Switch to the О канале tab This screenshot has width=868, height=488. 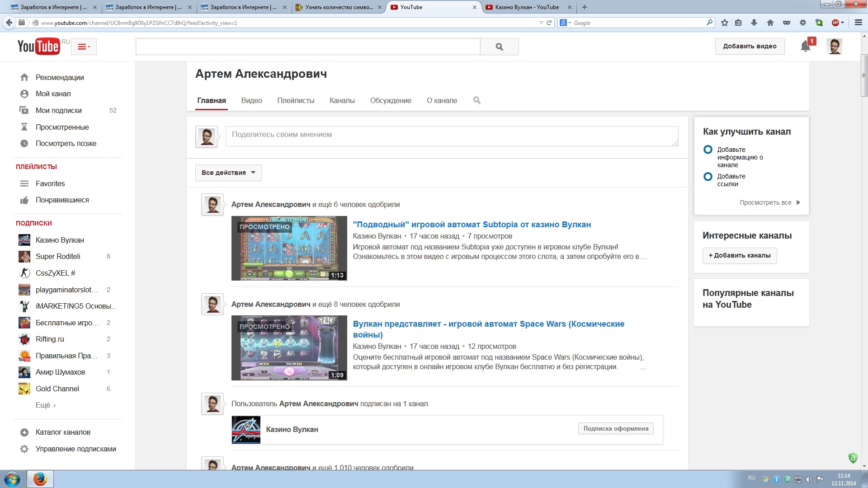(x=442, y=100)
